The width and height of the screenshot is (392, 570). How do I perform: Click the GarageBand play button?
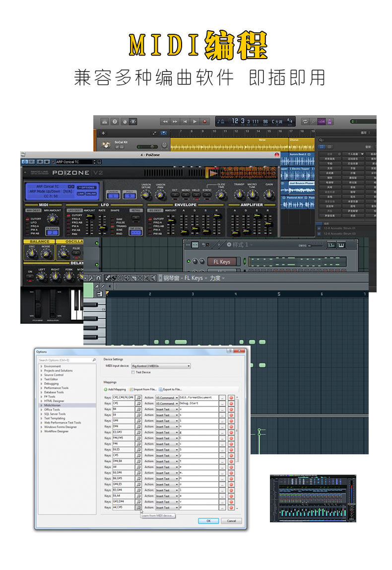pos(195,122)
